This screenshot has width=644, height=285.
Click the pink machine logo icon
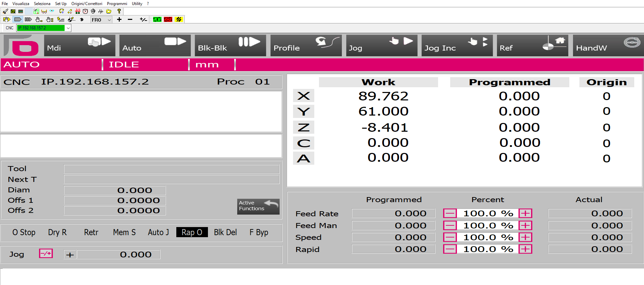click(x=22, y=45)
